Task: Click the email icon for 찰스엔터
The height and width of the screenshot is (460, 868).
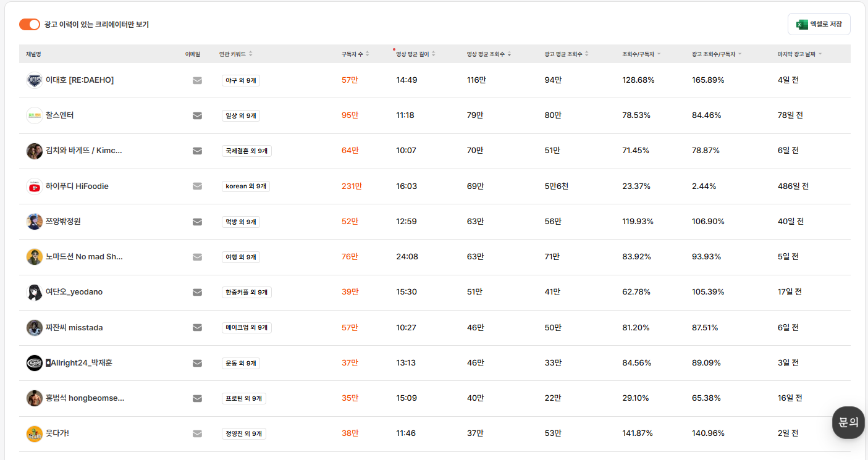Action: coord(197,115)
